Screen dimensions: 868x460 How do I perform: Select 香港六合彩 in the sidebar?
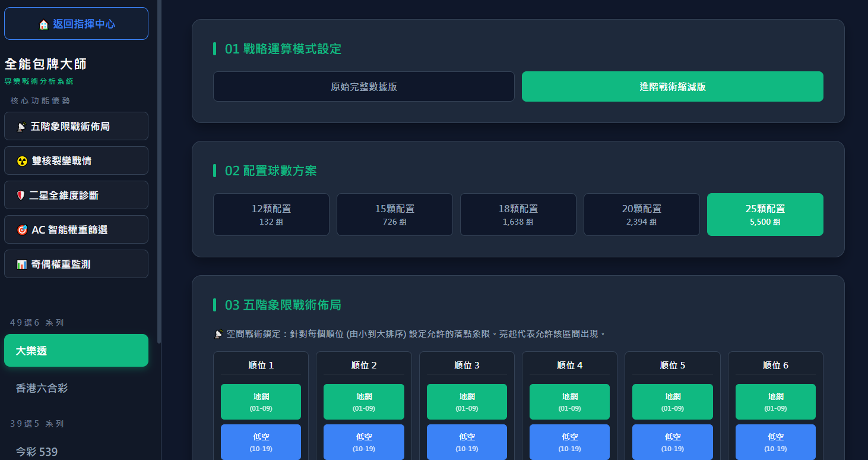76,387
